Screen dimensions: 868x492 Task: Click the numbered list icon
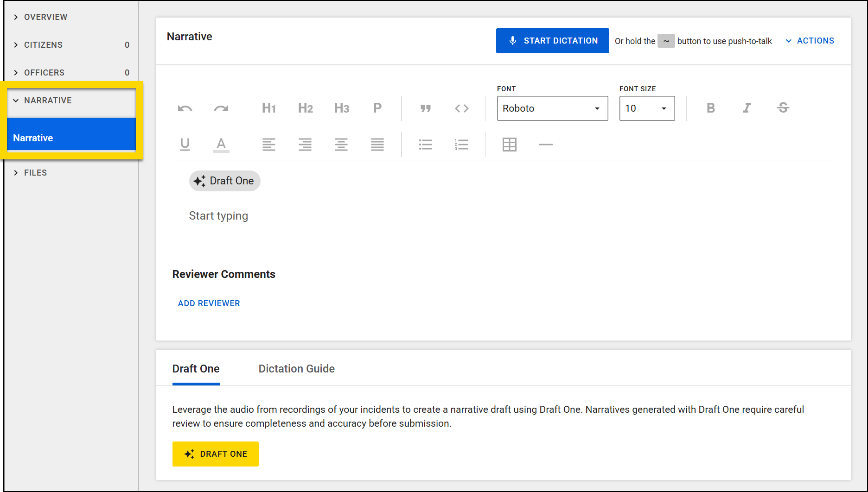461,144
